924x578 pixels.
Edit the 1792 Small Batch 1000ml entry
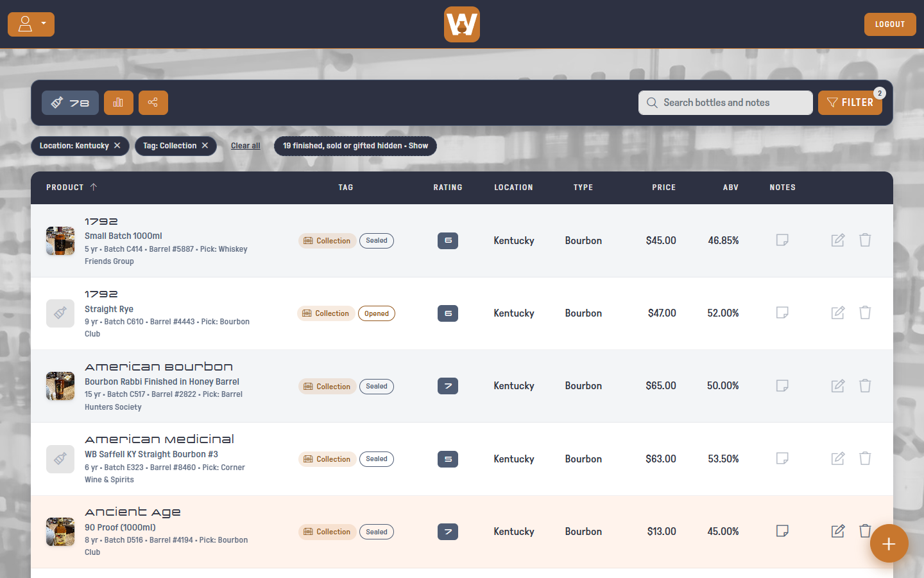838,240
